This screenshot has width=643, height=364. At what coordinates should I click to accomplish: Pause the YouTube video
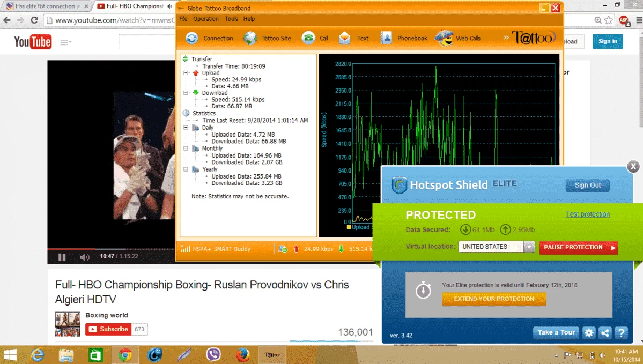tap(62, 257)
